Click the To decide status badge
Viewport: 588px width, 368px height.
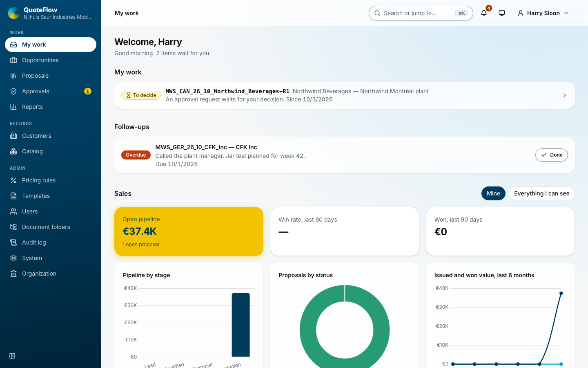141,95
